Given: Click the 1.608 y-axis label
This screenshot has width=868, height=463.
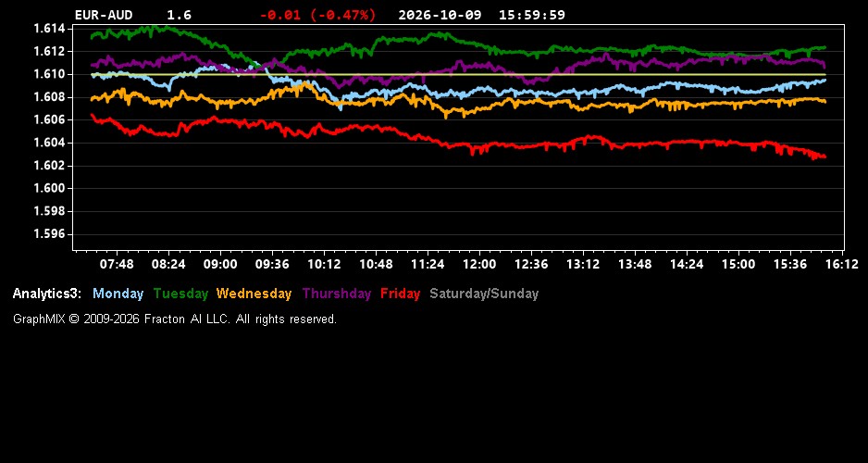Looking at the screenshot, I should 49,97.
